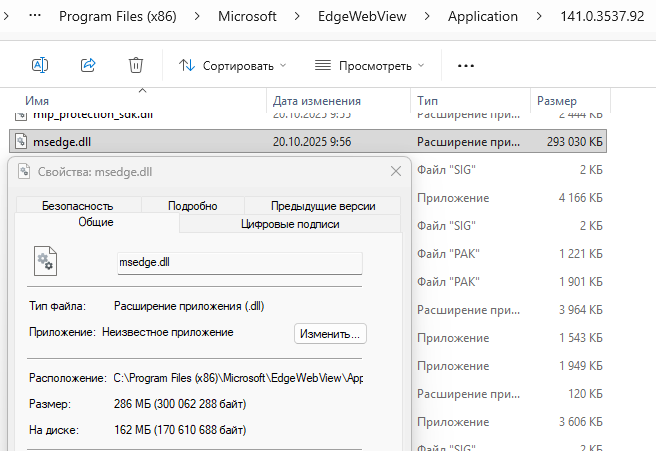Click the breadcrumb ellipsis for hidden folders
656x451 pixels.
tap(35, 16)
